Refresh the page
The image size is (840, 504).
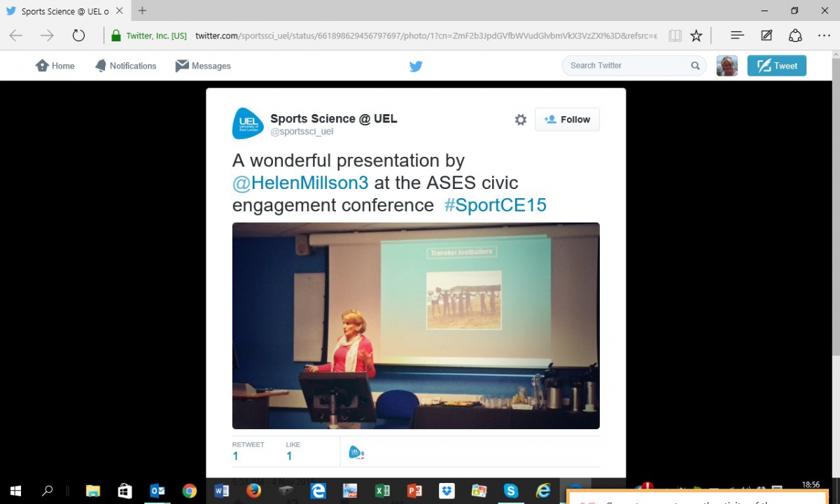point(78,36)
